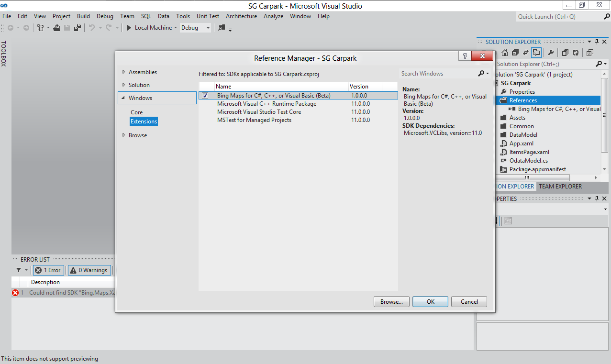This screenshot has height=364, width=611.
Task: Click the Save toolbar icon
Action: [x=67, y=28]
